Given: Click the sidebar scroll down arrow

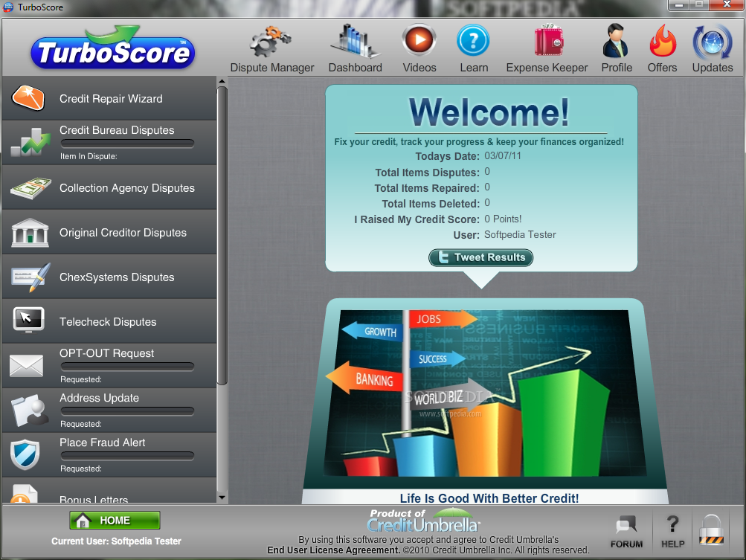Looking at the screenshot, I should pyautogui.click(x=222, y=498).
